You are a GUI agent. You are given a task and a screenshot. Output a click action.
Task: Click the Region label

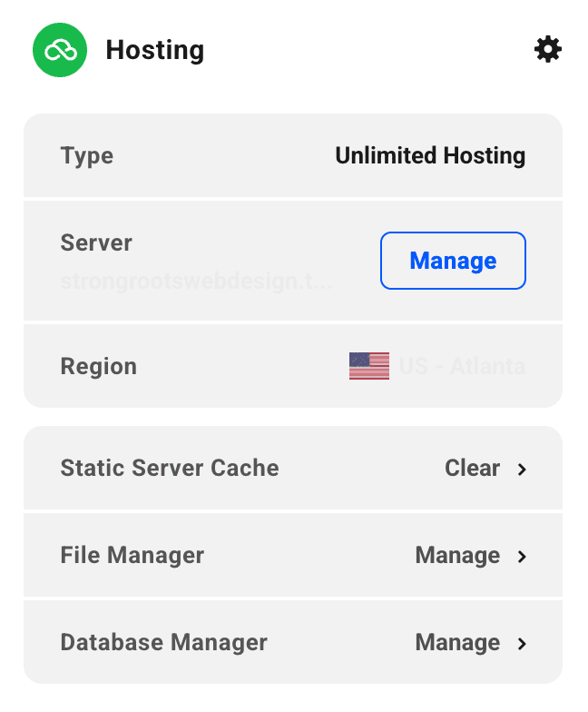[98, 367]
